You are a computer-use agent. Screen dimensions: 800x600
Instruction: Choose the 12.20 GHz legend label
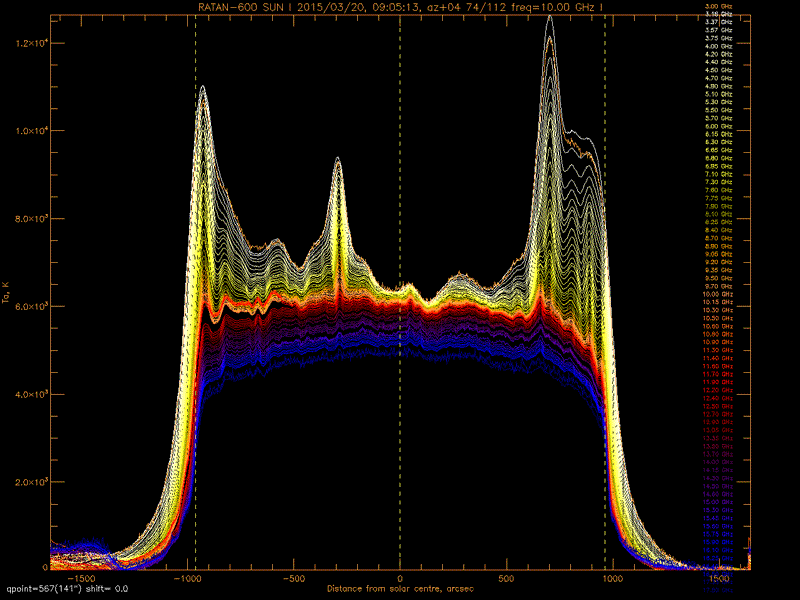pos(720,391)
